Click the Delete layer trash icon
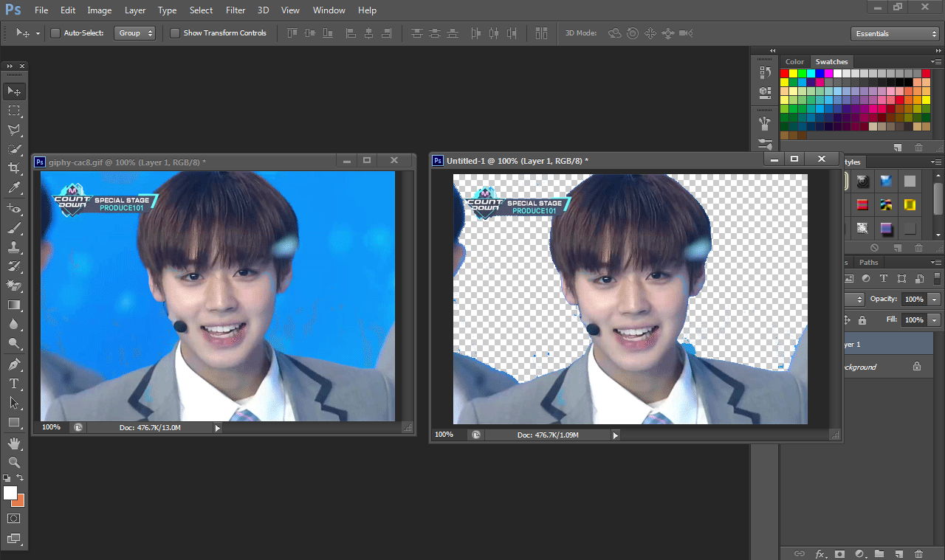The height and width of the screenshot is (560, 945). coord(918,553)
